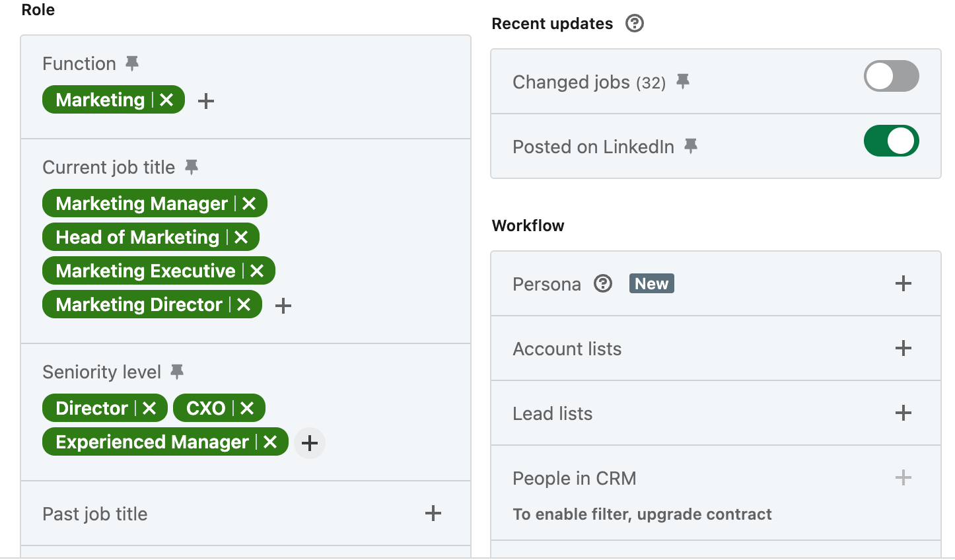Remove the Experienced Manager seniority chip

click(270, 442)
